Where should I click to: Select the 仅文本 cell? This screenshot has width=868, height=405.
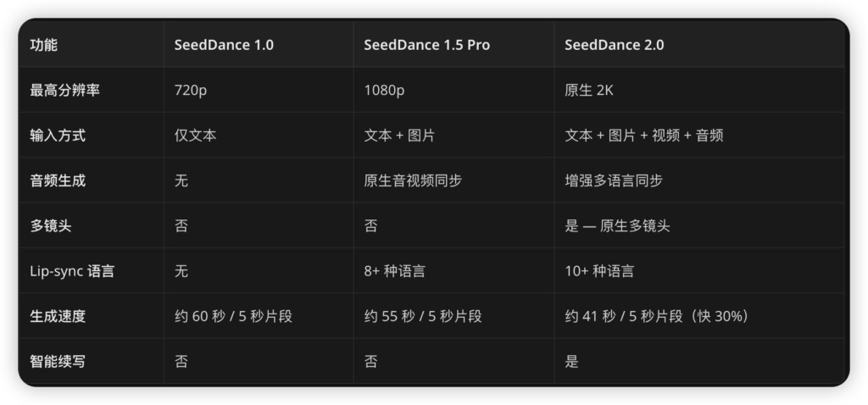(x=195, y=136)
